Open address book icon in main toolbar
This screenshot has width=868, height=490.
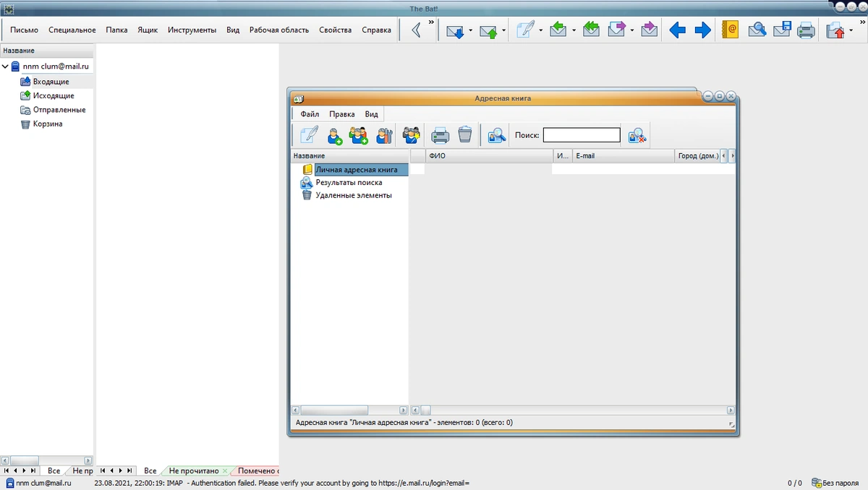click(x=730, y=30)
